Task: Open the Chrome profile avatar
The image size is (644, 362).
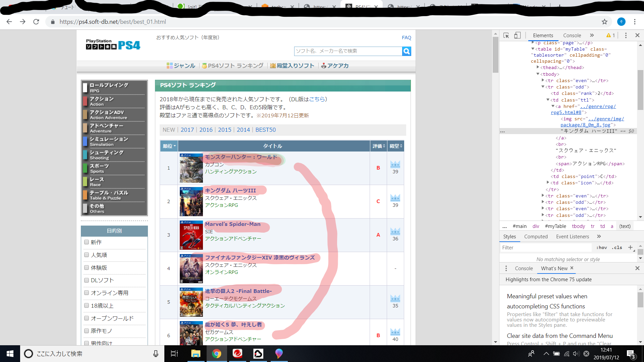Action: coord(621,22)
